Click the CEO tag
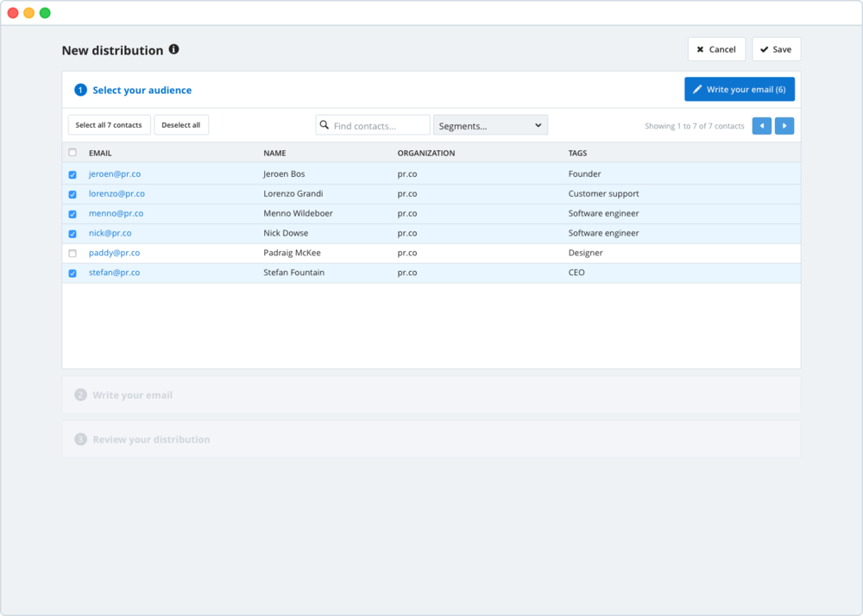863x616 pixels. pyautogui.click(x=576, y=273)
